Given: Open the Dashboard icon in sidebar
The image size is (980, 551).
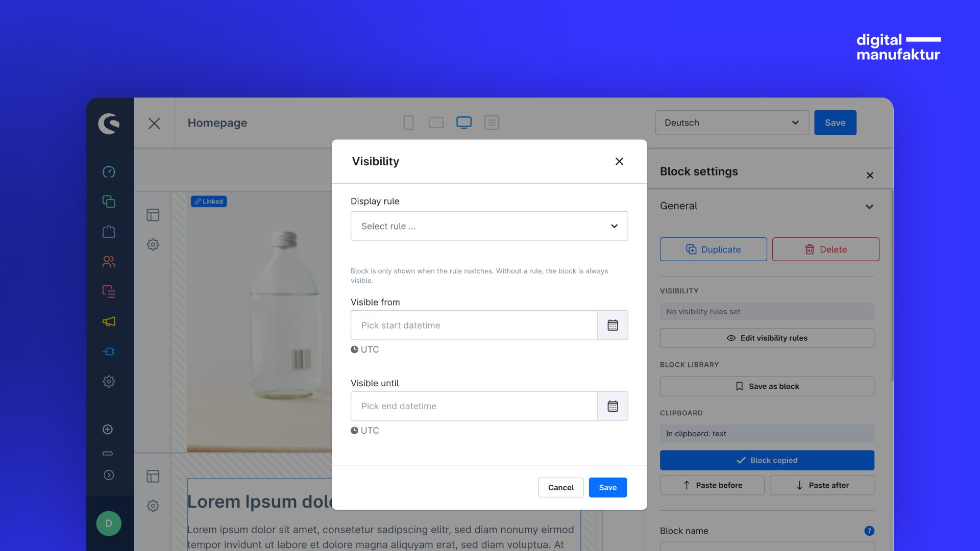Looking at the screenshot, I should 109,172.
